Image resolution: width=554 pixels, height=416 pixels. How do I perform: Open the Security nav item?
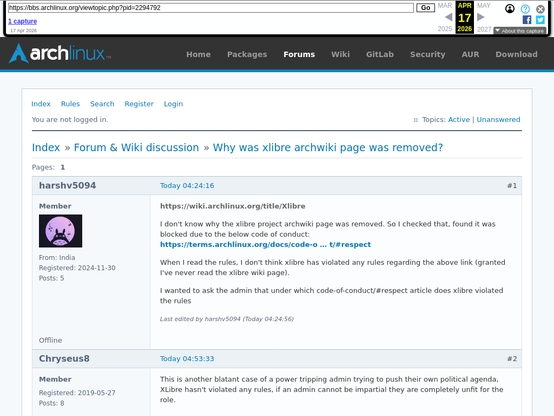click(x=428, y=54)
